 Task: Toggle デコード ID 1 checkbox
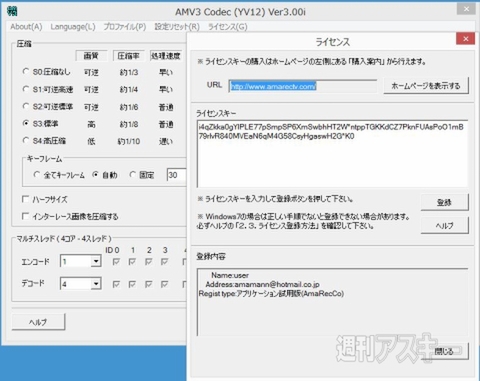click(x=132, y=284)
